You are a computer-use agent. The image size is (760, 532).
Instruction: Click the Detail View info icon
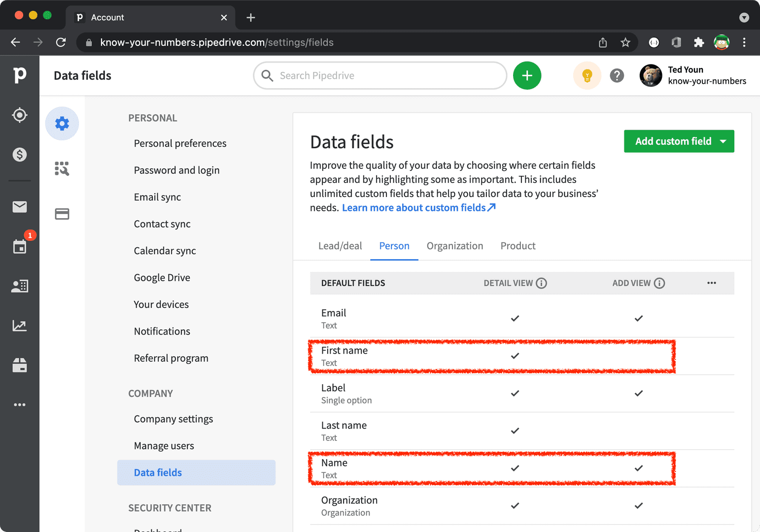(541, 283)
